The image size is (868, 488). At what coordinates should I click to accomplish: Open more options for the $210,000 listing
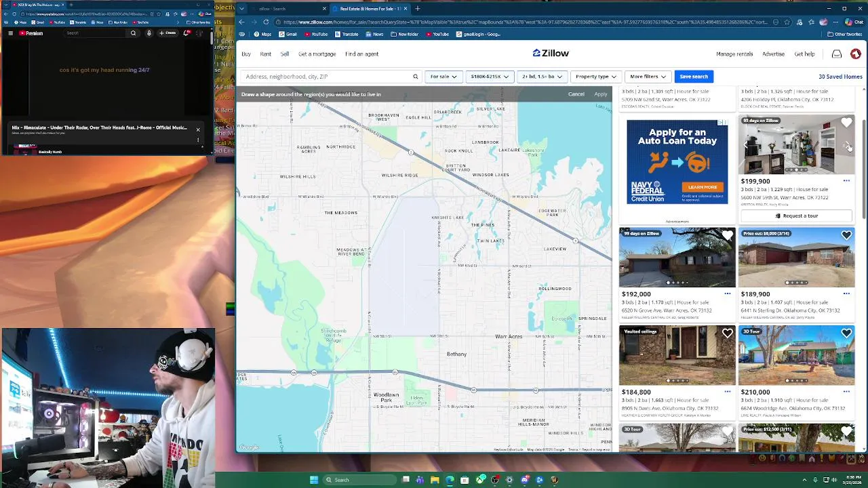[846, 391]
